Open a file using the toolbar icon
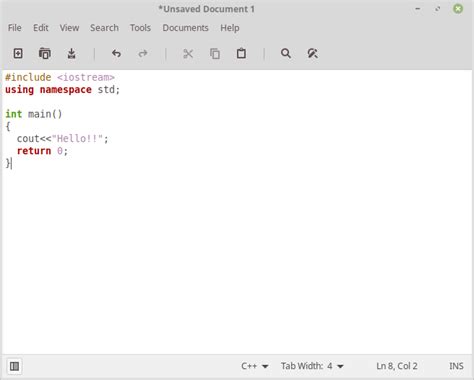Image resolution: width=474 pixels, height=380 pixels. click(45, 53)
